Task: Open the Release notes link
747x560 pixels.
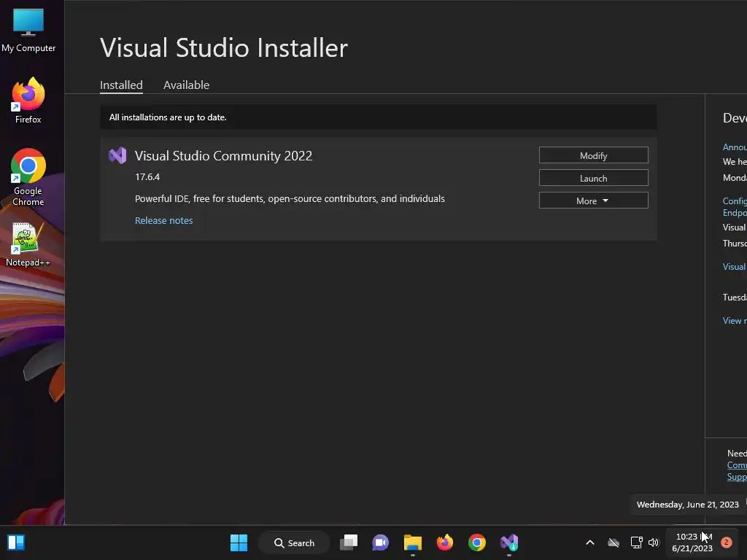Action: point(164,220)
